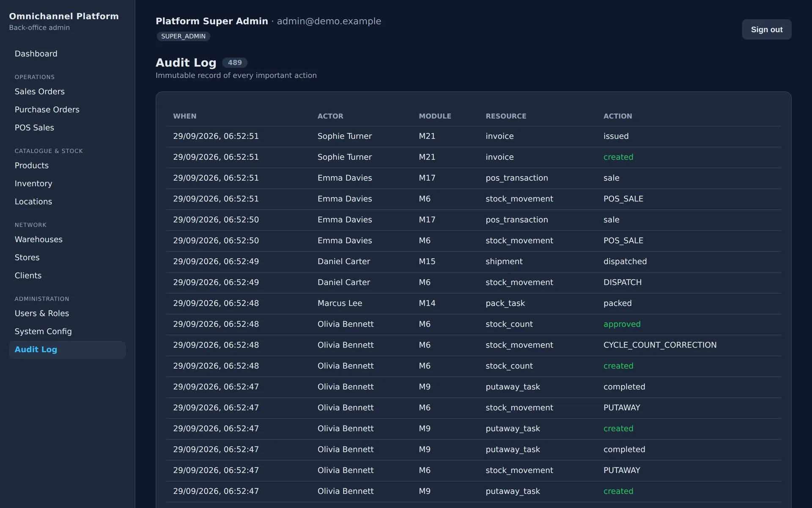Click the ACTOR column header
The image size is (812, 508).
[x=330, y=116]
